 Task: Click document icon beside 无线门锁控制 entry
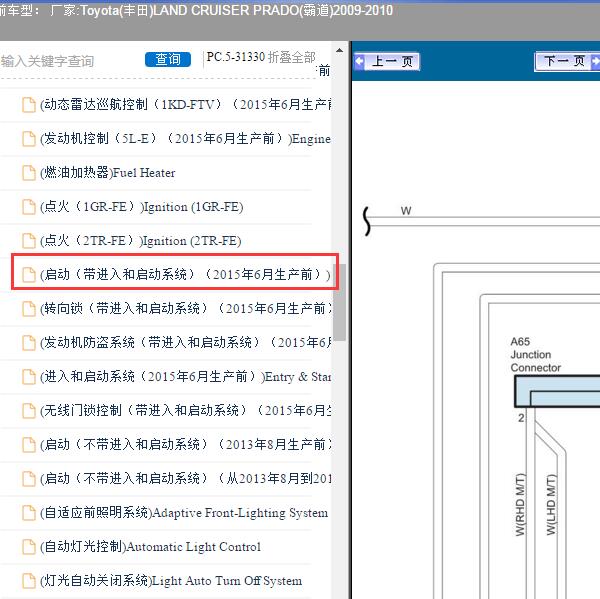(28, 411)
